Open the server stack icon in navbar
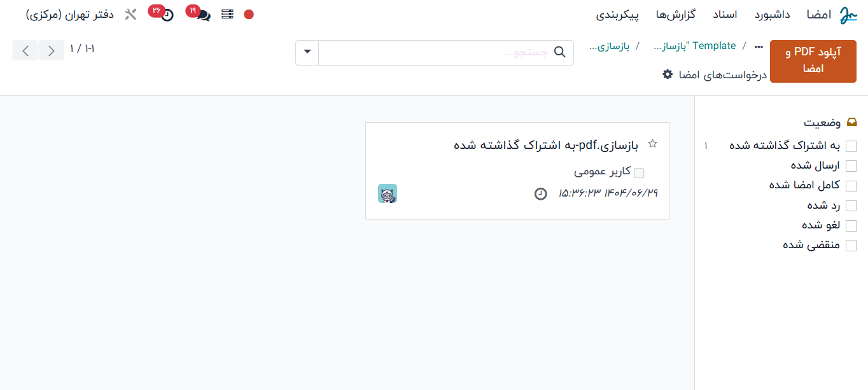Viewport: 868px width, 390px height. tap(227, 14)
